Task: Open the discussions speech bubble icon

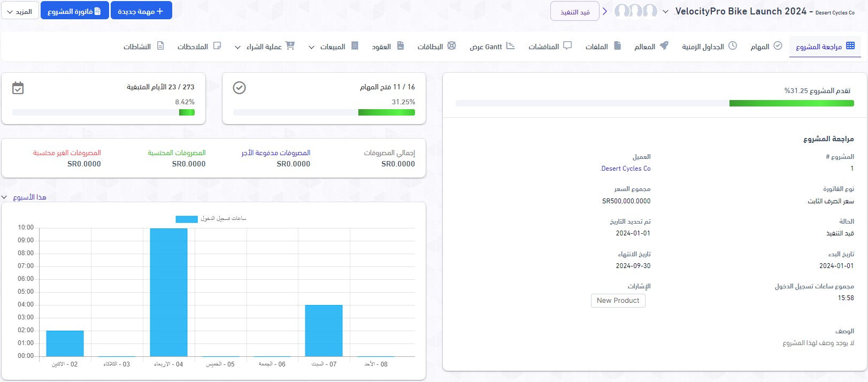Action: (x=567, y=46)
